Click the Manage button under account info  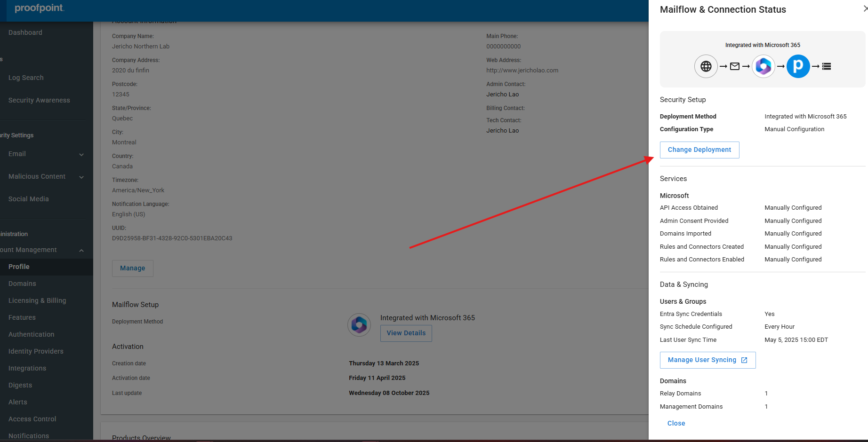pos(133,268)
